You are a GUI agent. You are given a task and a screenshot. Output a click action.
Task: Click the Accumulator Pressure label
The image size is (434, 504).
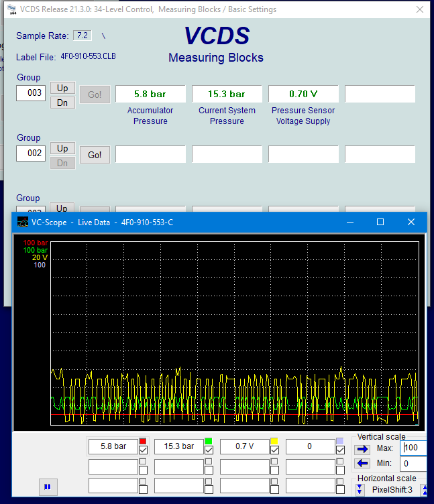(150, 116)
